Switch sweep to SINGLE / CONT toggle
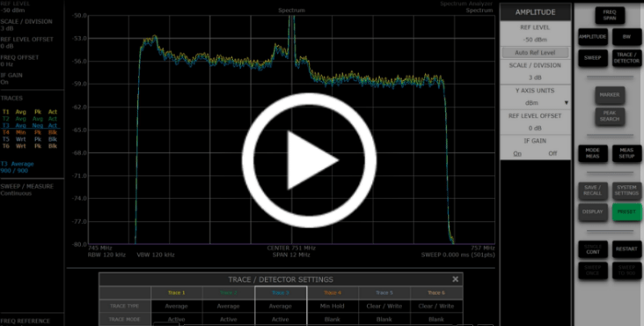The width and height of the screenshot is (644, 326). (593, 249)
